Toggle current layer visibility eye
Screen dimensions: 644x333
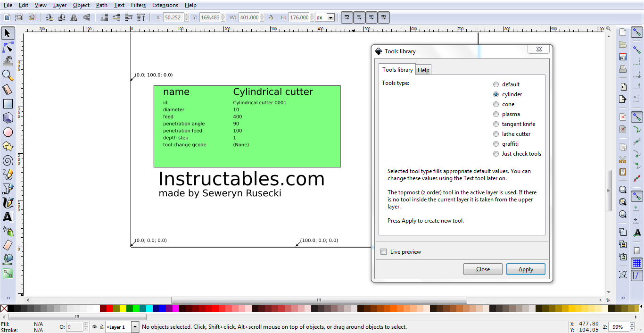click(x=94, y=326)
